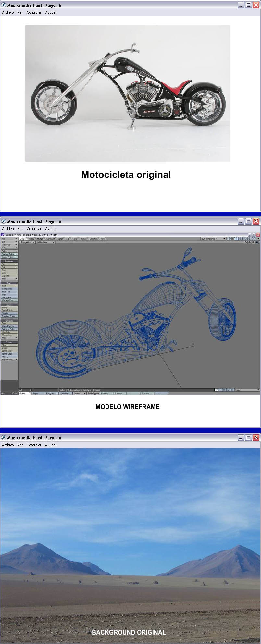The height and width of the screenshot is (644, 261).
Task: Click Flash icon in Background Original window title
Action: pyautogui.click(x=4, y=437)
